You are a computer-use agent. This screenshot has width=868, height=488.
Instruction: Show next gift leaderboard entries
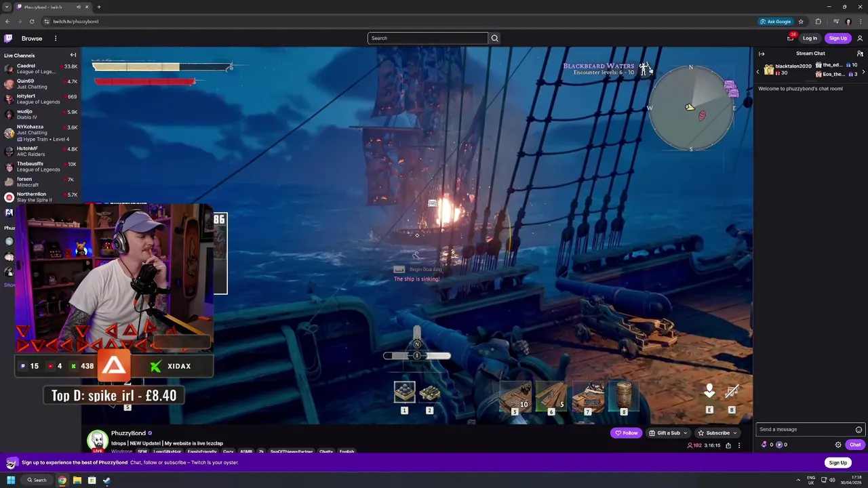point(864,70)
